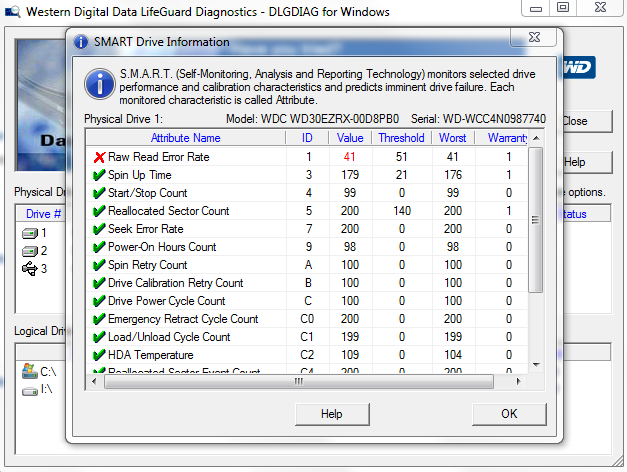Select the Spin Up Time attribute text

[140, 175]
